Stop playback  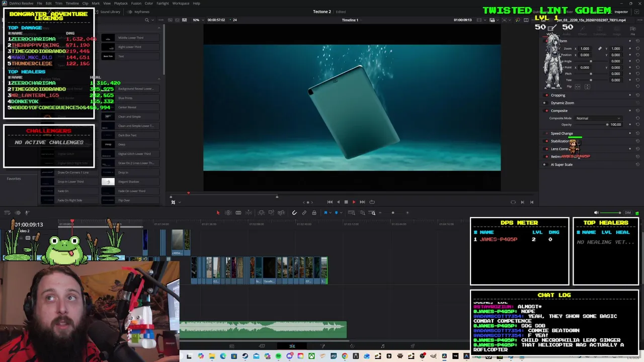(x=346, y=202)
